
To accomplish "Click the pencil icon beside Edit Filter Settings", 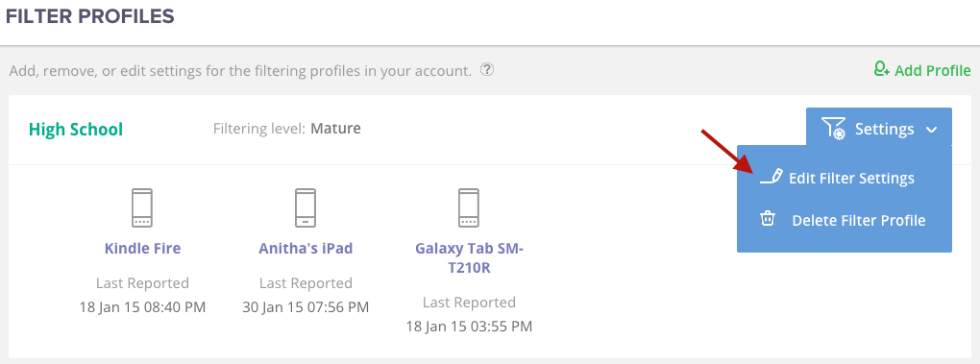I will point(771,178).
